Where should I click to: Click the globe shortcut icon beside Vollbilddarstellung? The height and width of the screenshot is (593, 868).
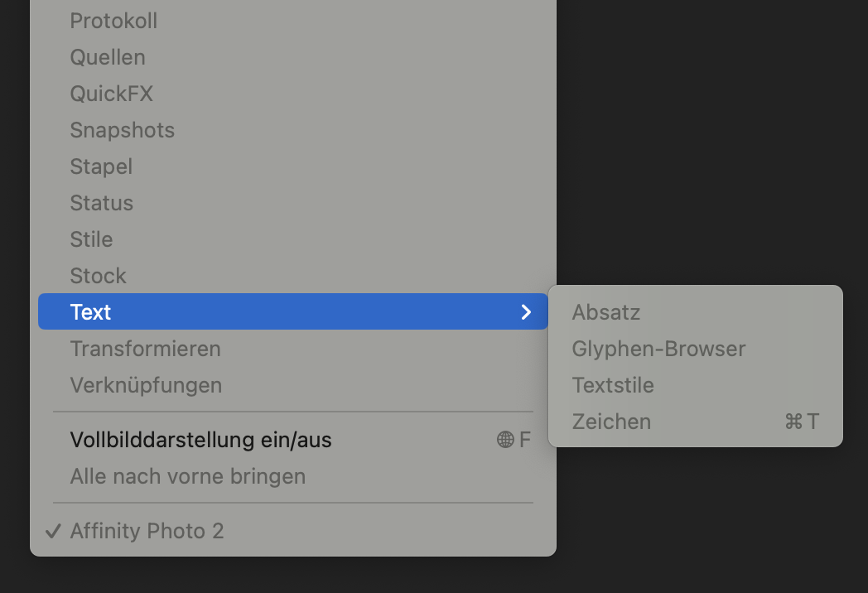(505, 440)
